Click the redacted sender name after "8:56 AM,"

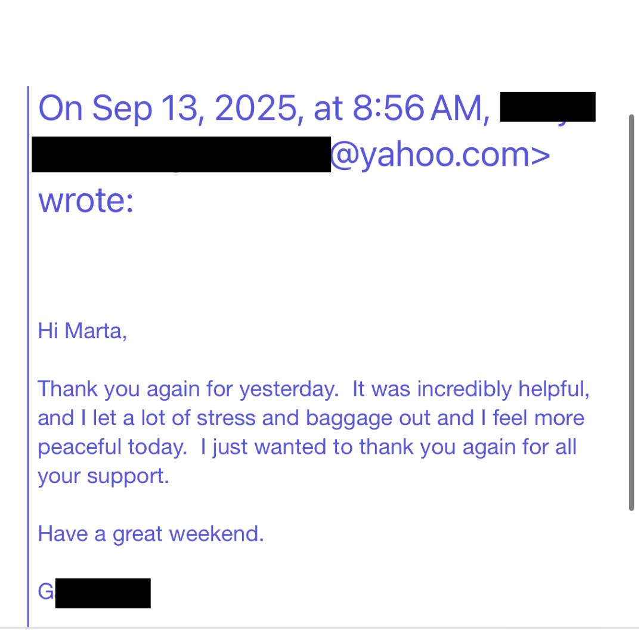pyautogui.click(x=547, y=107)
